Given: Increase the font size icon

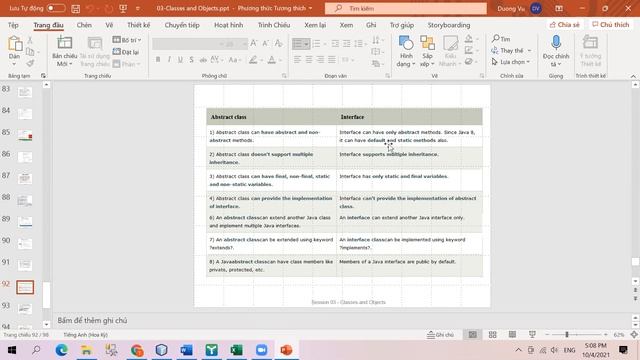Looking at the screenshot, I should (253, 43).
